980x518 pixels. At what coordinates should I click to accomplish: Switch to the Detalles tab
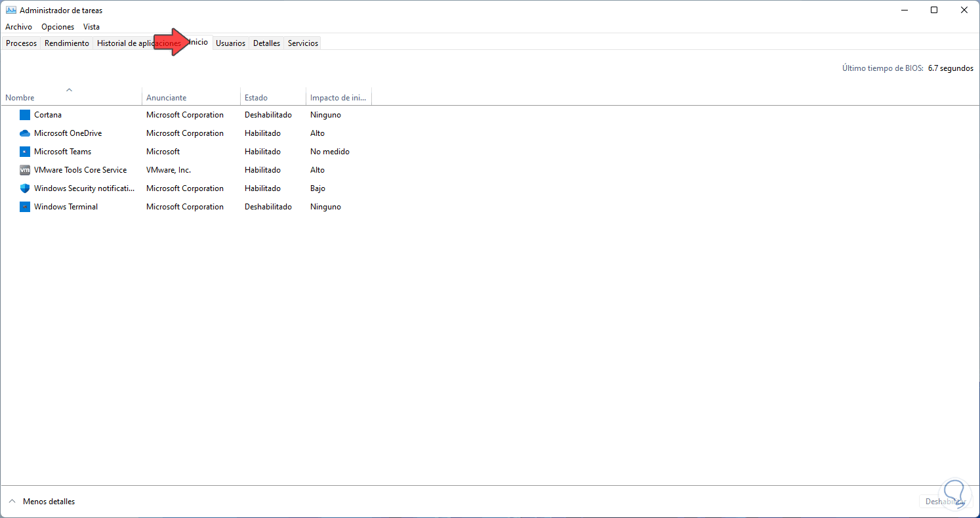tap(267, 43)
